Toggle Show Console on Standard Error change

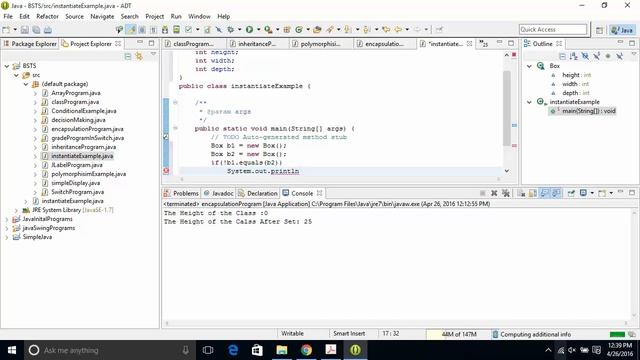[556, 193]
